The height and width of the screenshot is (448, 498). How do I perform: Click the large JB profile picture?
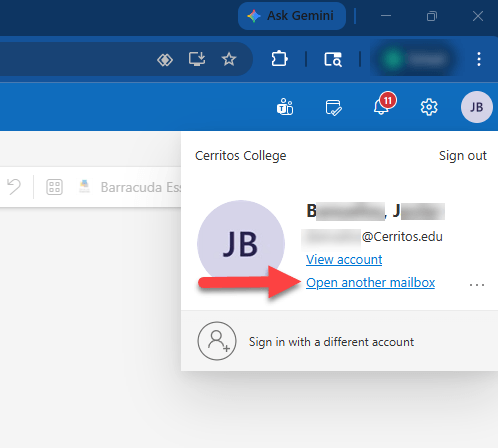(x=241, y=244)
